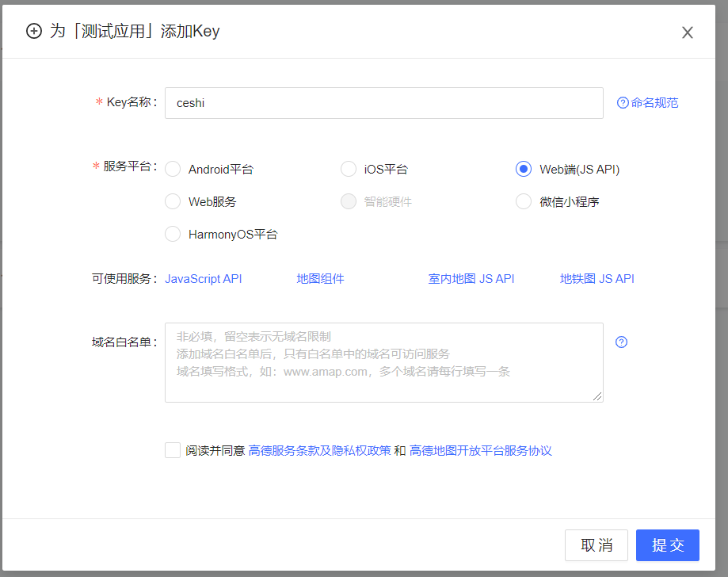Click the 取消 cancel button

[596, 545]
